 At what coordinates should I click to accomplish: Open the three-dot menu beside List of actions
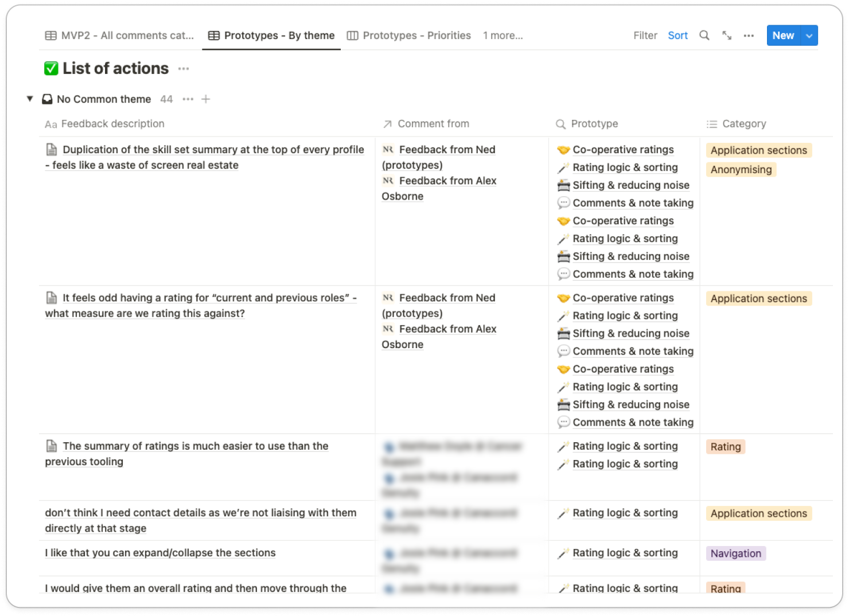[x=184, y=69]
